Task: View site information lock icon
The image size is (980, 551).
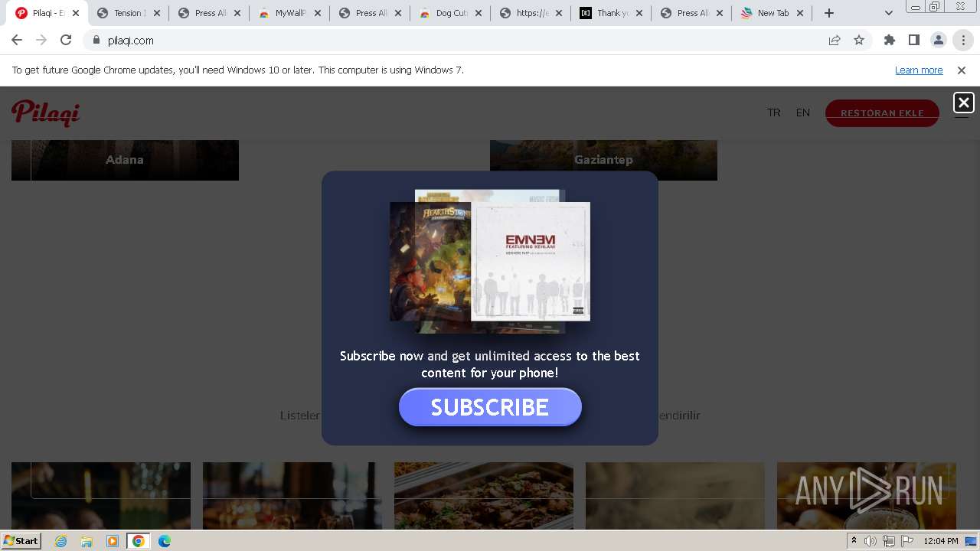Action: [96, 41]
